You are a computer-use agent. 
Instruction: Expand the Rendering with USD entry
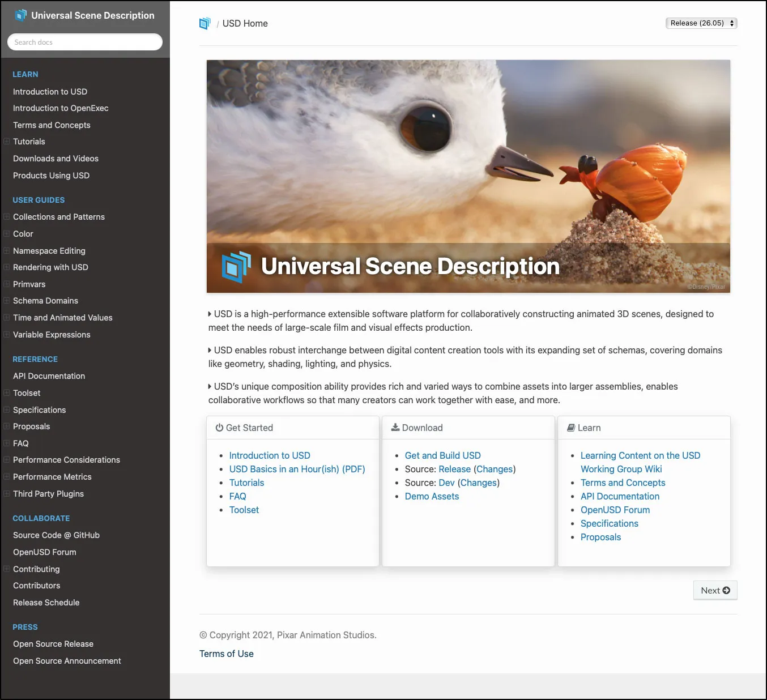6,267
